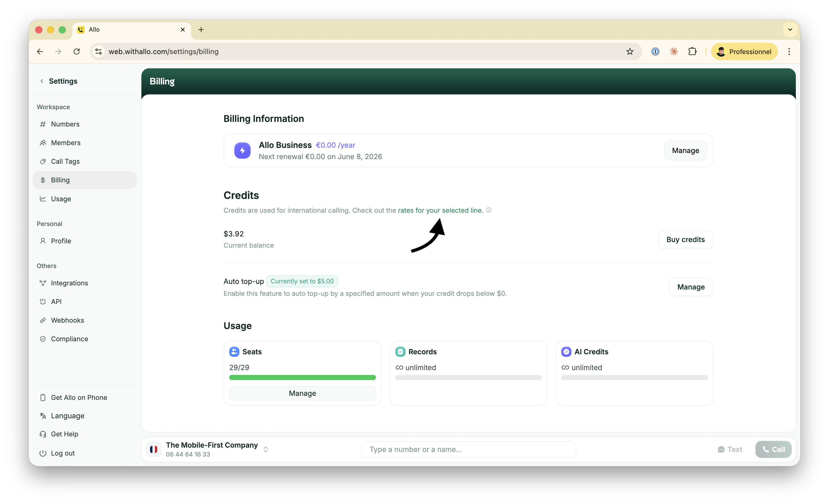The width and height of the screenshot is (829, 504).
Task: Open the Integrations page
Action: [84, 283]
